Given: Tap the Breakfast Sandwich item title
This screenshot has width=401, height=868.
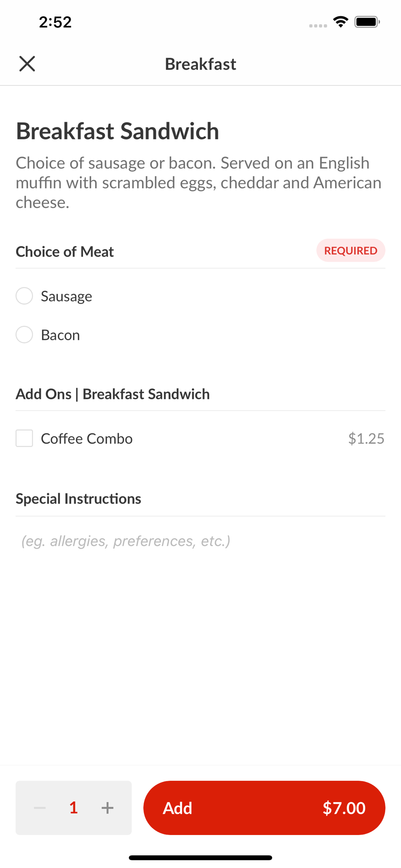Looking at the screenshot, I should (118, 131).
